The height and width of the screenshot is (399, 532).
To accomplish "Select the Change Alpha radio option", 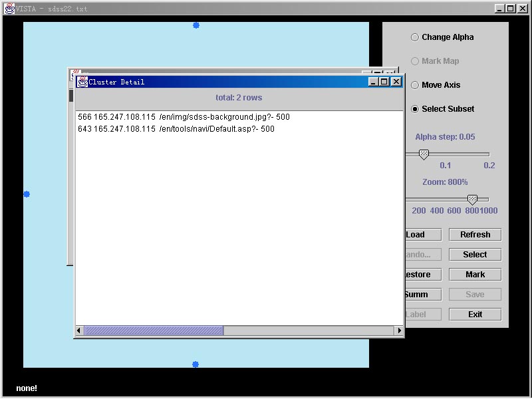I will pyautogui.click(x=415, y=37).
